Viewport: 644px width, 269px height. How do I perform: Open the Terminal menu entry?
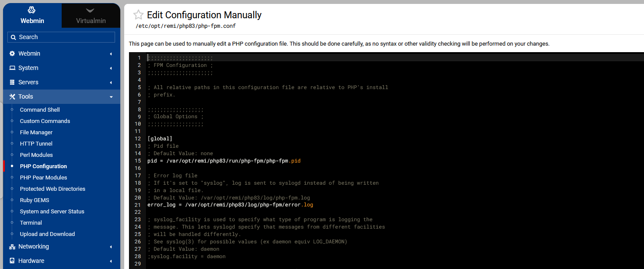click(x=31, y=223)
